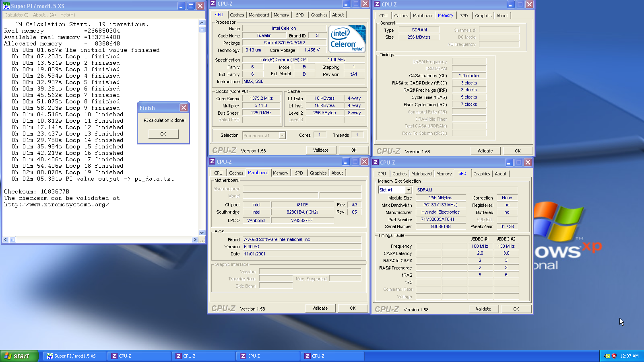The width and height of the screenshot is (644, 362).
Task: Select CPU tab in CPU-Z Mainboard window
Action: tap(219, 173)
